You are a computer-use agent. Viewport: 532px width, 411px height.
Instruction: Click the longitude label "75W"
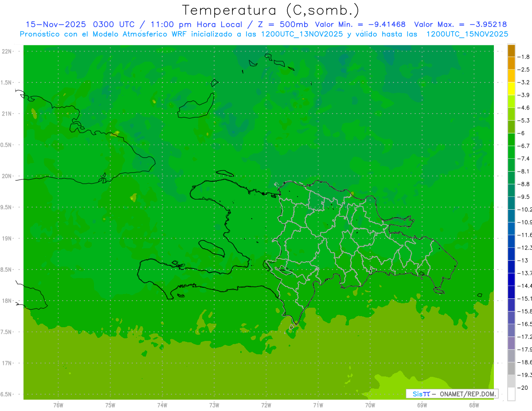coord(110,405)
